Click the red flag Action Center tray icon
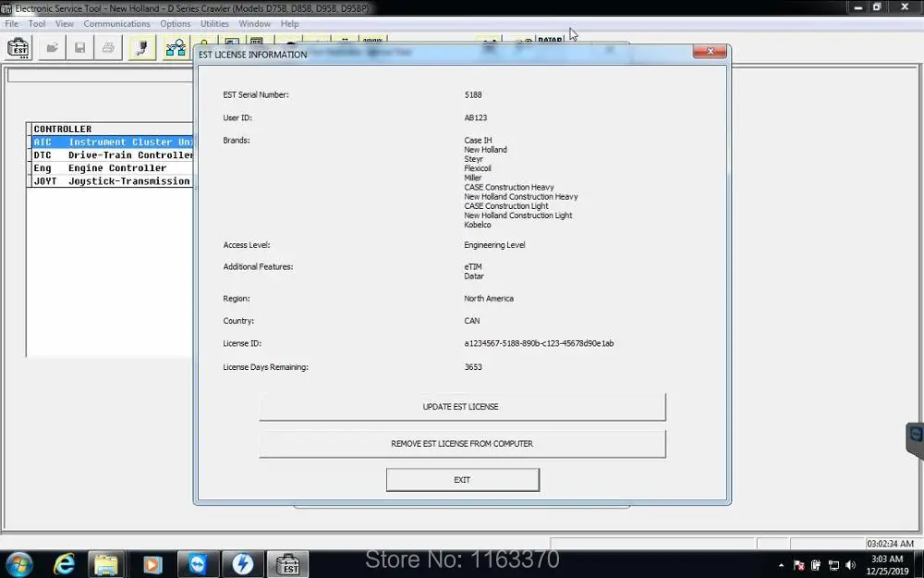 pos(799,566)
